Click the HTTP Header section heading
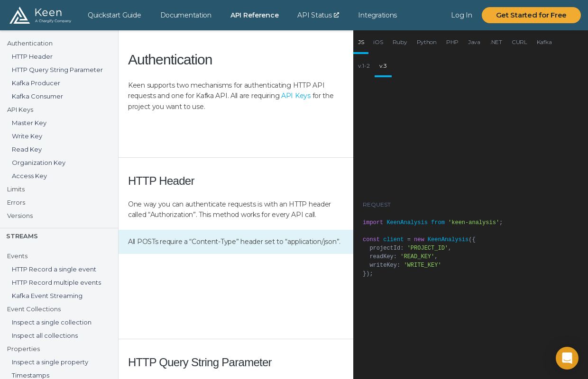This screenshot has width=588, height=379. click(161, 181)
